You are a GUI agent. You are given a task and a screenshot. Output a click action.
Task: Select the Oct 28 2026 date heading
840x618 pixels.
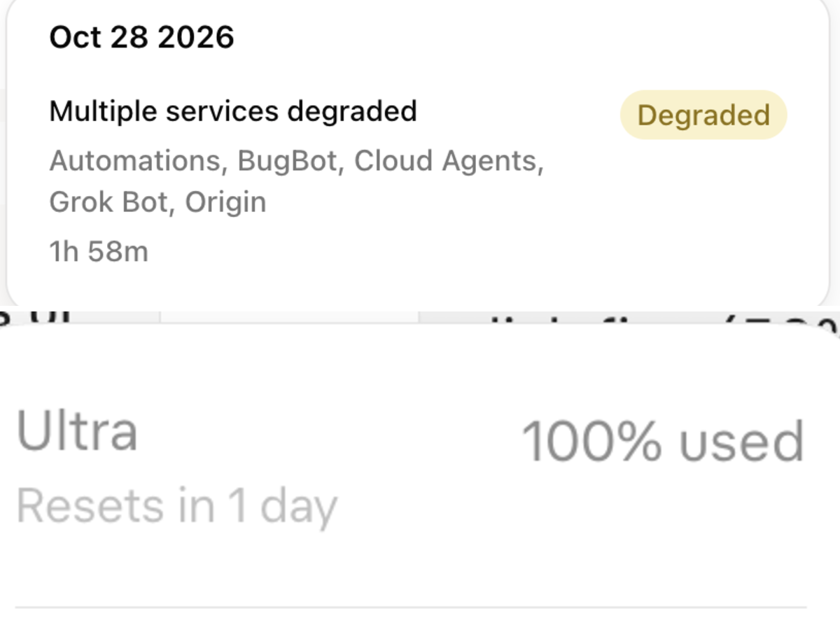pos(141,37)
